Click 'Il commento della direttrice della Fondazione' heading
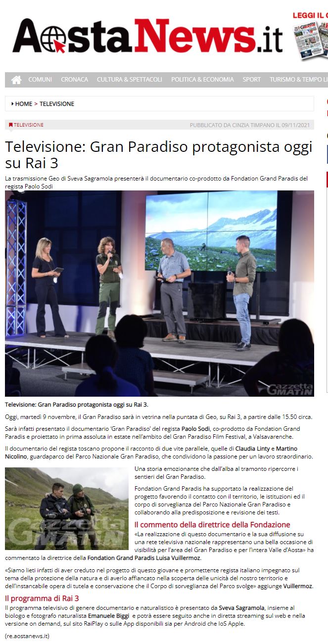328x644 pixels. coord(212,524)
